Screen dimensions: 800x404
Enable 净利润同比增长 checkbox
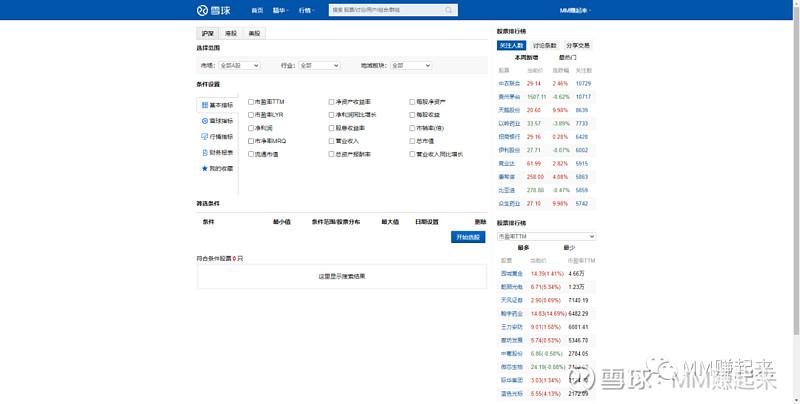331,115
